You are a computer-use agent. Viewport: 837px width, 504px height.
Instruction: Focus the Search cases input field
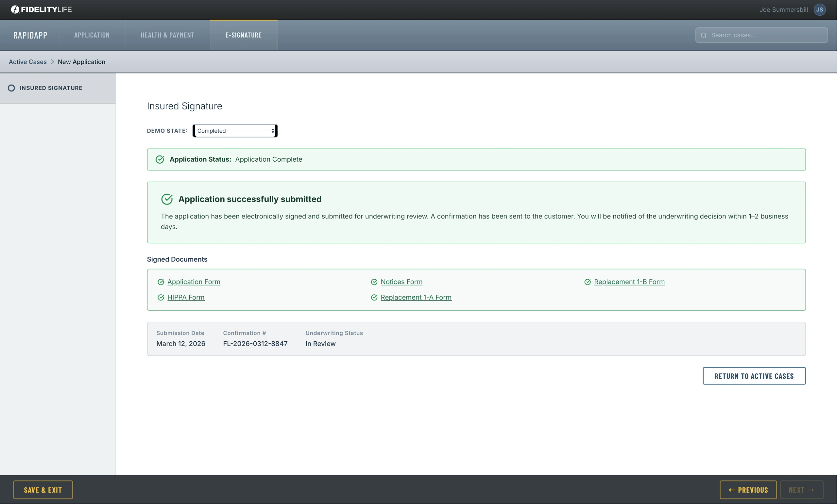[761, 35]
